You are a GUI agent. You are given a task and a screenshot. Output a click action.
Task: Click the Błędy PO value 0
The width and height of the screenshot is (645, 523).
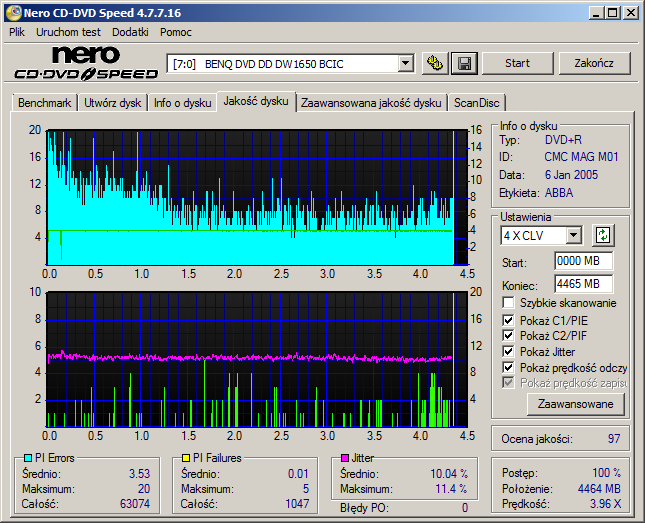(x=465, y=508)
